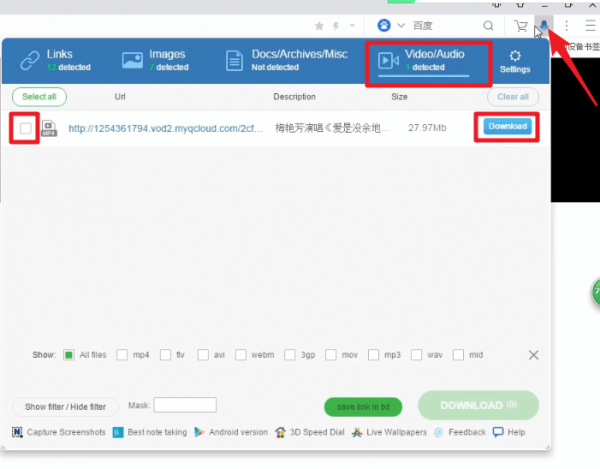Screen dimensions: 600x469
Task: Enable the mp4 filter checkbox
Action: [122, 355]
